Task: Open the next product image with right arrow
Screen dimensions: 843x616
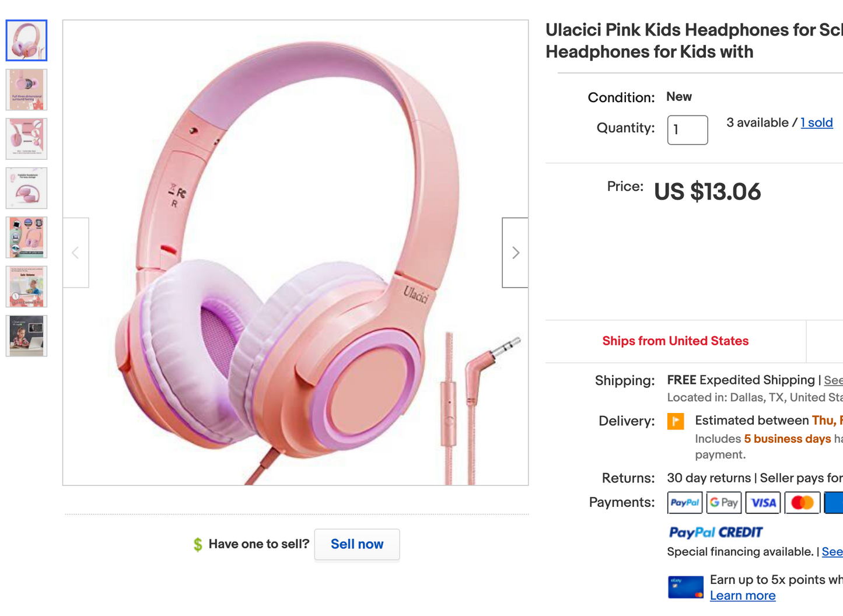Action: tap(515, 253)
